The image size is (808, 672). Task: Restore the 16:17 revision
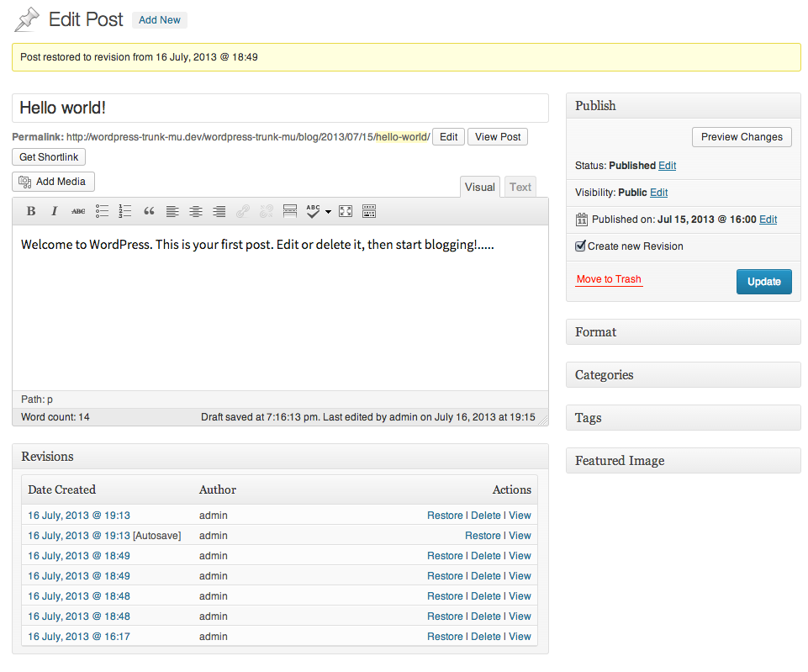tap(446, 637)
